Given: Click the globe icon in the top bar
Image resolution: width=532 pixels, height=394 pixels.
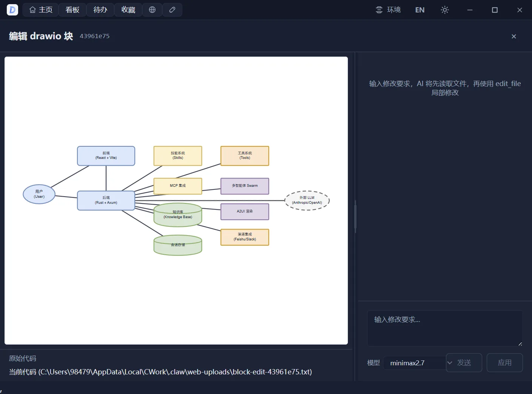Looking at the screenshot, I should (152, 10).
